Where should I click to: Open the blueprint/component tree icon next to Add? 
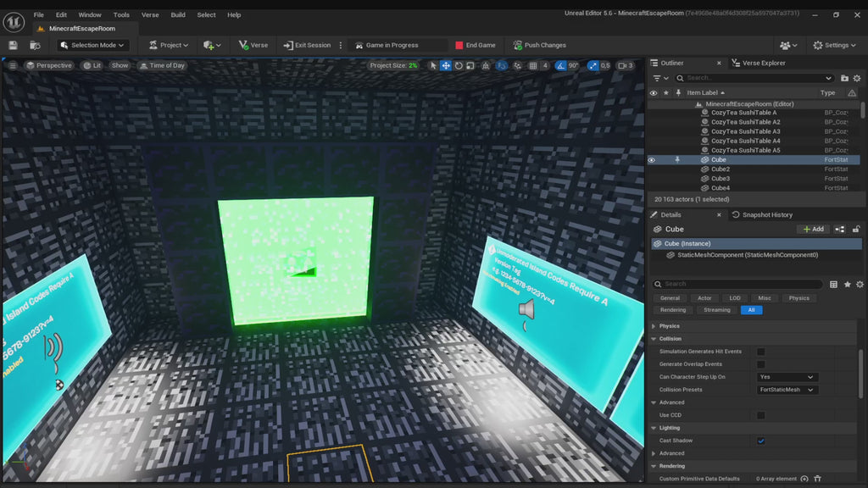840,229
